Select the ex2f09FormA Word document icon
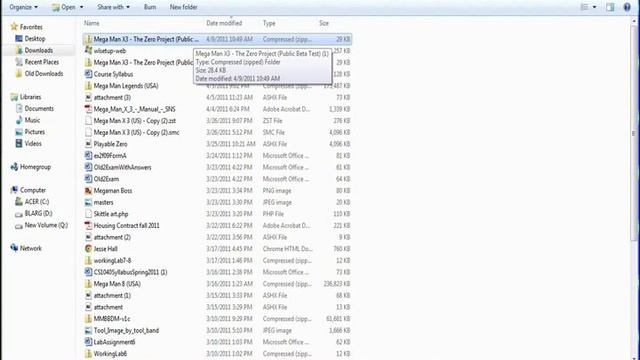640x360 pixels. tap(88, 156)
